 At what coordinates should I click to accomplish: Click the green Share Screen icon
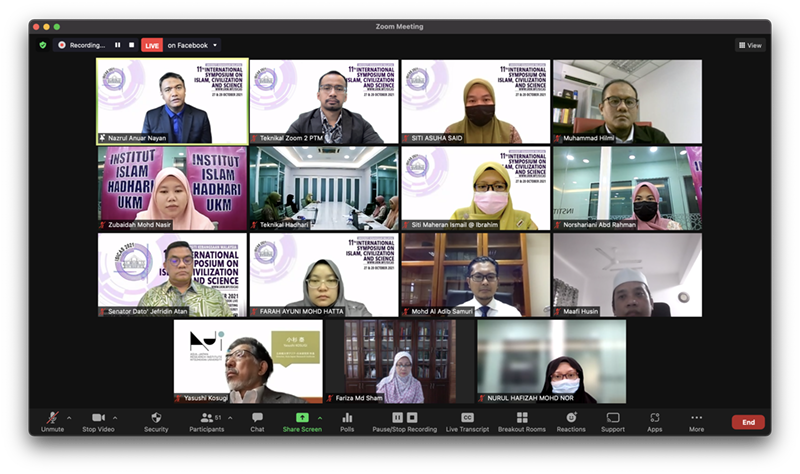[x=302, y=417]
